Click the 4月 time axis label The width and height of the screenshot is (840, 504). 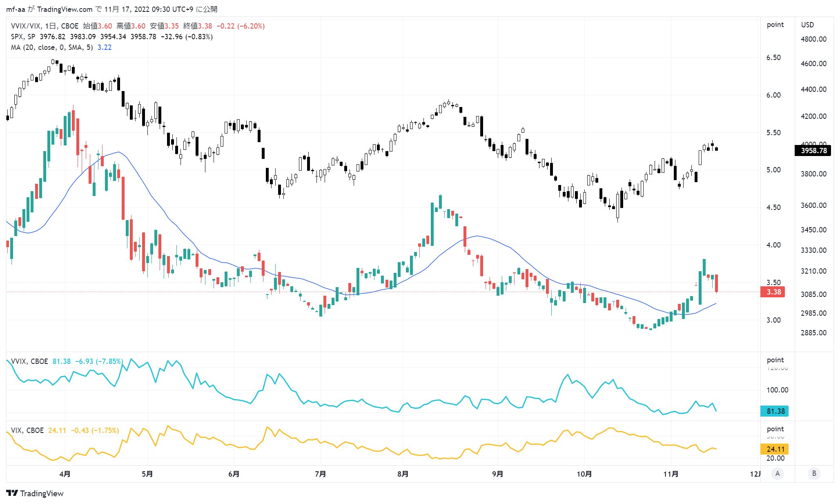[x=65, y=474]
